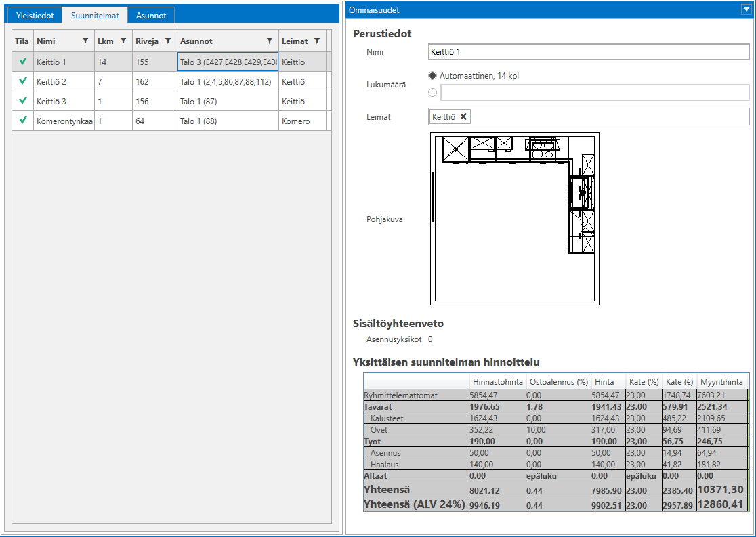The image size is (756, 537).
Task: Click the Yhteensä (ALV 24%) row label
Action: click(x=414, y=504)
